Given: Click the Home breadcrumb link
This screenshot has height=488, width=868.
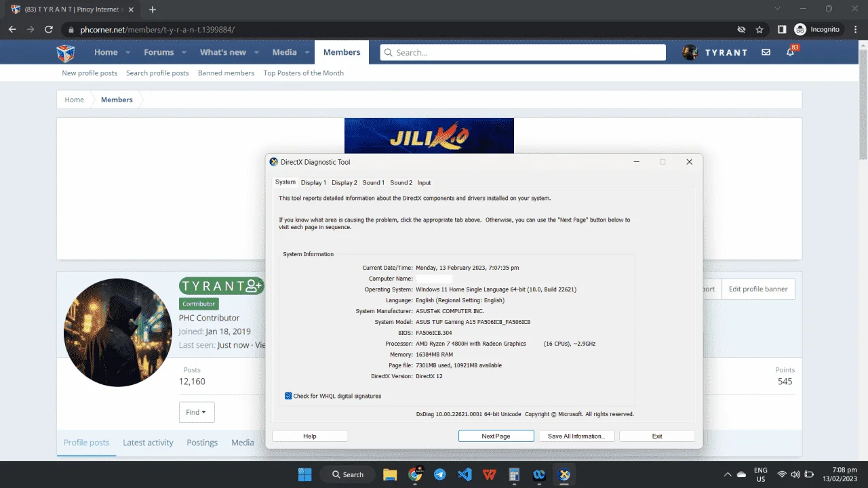Looking at the screenshot, I should pyautogui.click(x=75, y=100).
